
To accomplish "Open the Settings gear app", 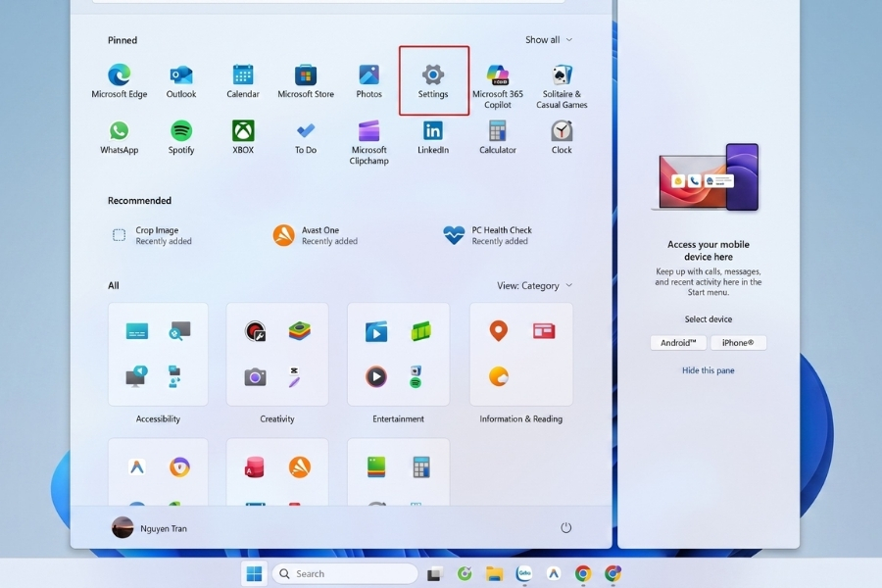I will (x=433, y=81).
